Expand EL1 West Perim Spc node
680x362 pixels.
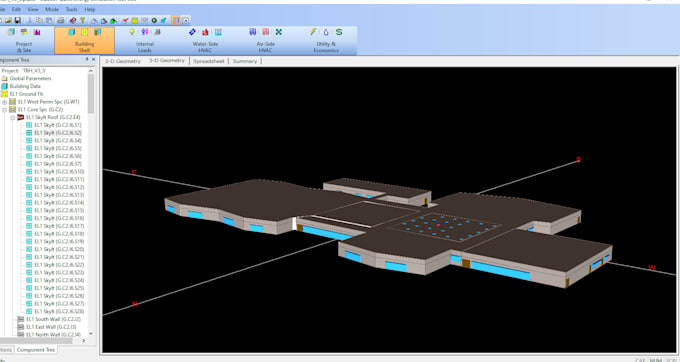pos(5,102)
